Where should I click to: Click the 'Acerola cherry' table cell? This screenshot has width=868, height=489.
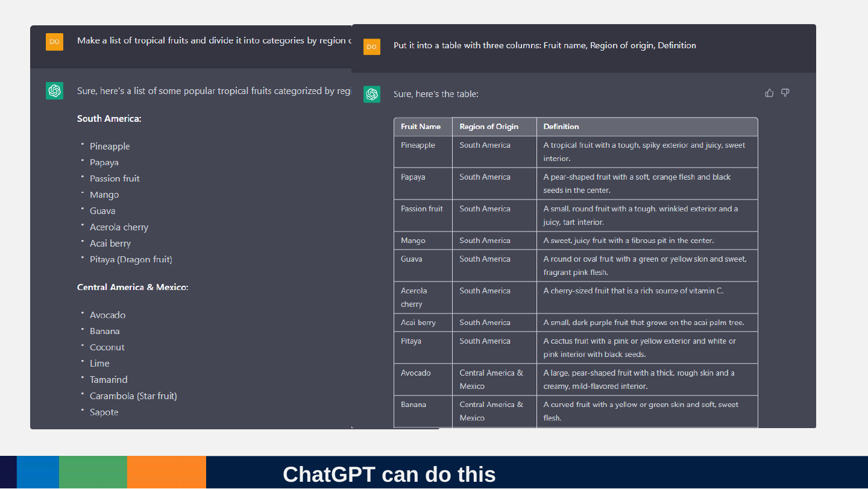click(423, 297)
